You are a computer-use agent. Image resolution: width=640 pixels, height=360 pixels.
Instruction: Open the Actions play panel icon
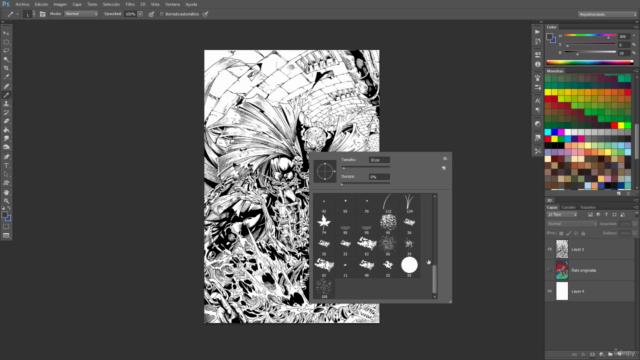[x=538, y=32]
